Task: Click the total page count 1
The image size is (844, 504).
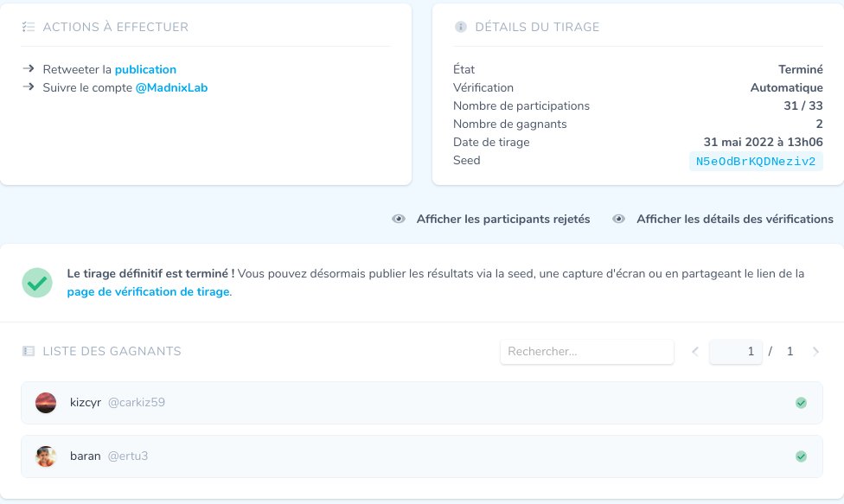Action: coord(790,352)
